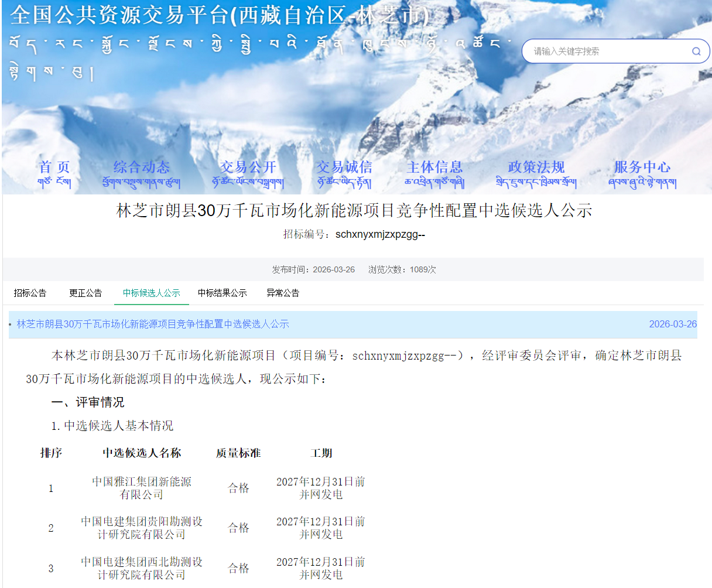
Task: Click 合格 in the 贵阳勘测设计 row
Action: pyautogui.click(x=239, y=528)
